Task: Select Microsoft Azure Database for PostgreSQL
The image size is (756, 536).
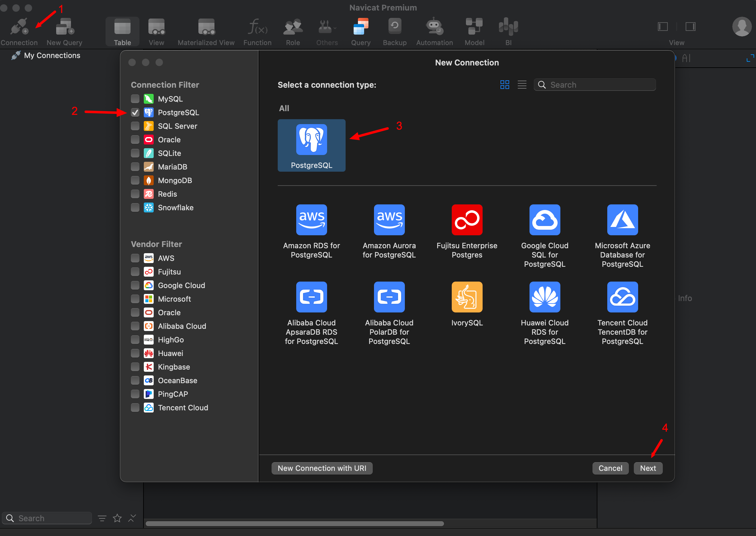Action: coord(622,220)
